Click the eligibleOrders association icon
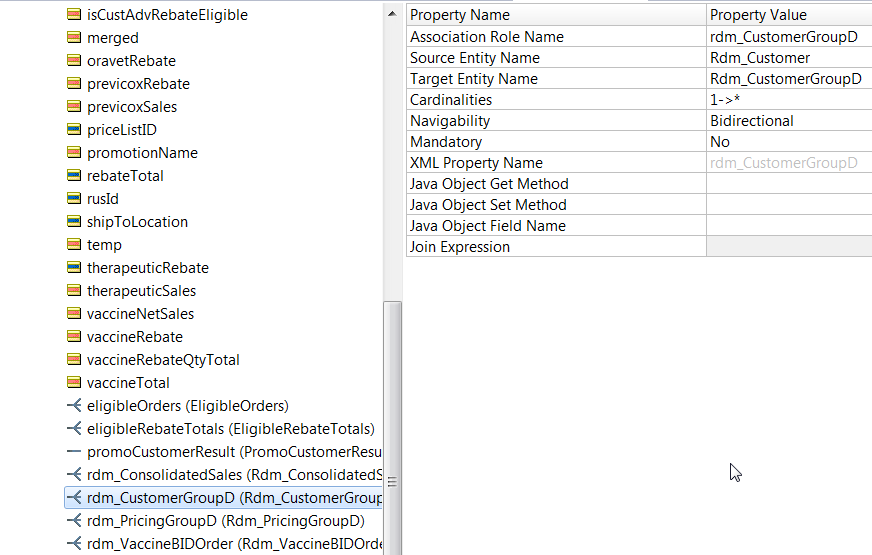 73,405
